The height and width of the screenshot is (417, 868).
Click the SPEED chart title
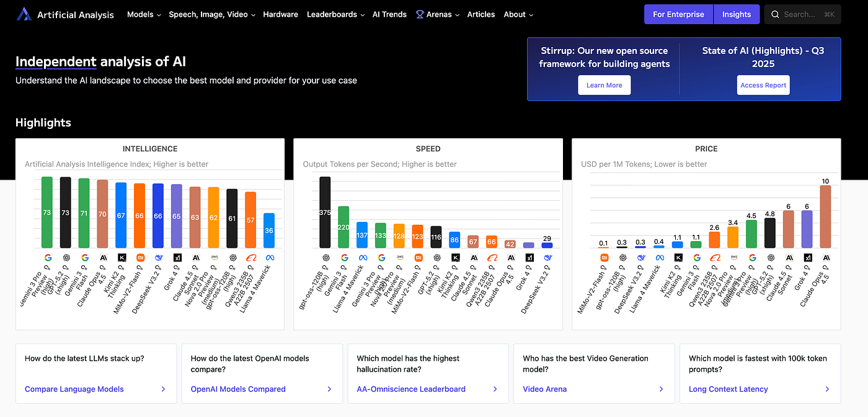(428, 149)
